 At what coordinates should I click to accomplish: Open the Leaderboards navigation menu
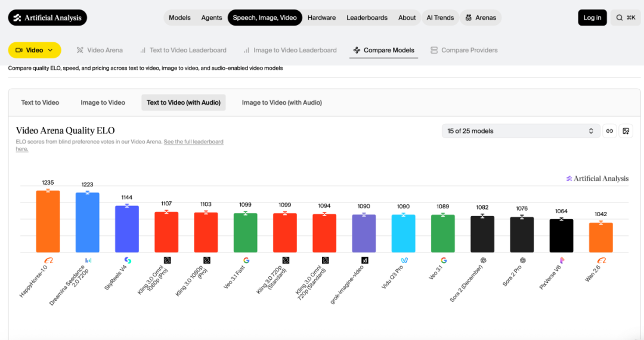[367, 18]
